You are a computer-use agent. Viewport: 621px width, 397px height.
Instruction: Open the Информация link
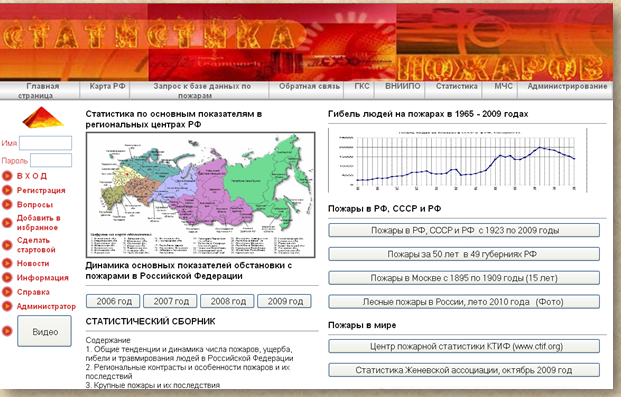click(42, 277)
